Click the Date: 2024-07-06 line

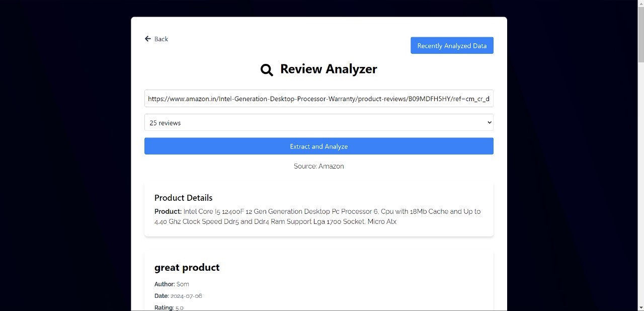178,296
